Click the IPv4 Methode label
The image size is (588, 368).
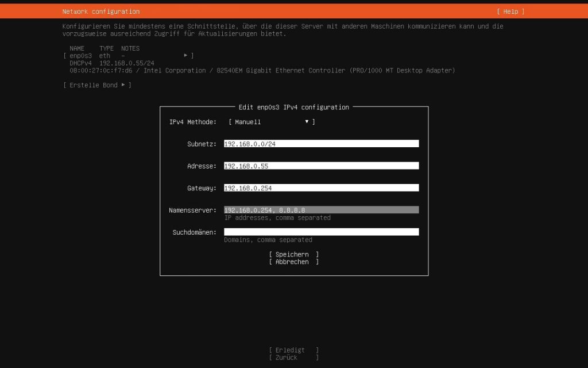click(193, 122)
